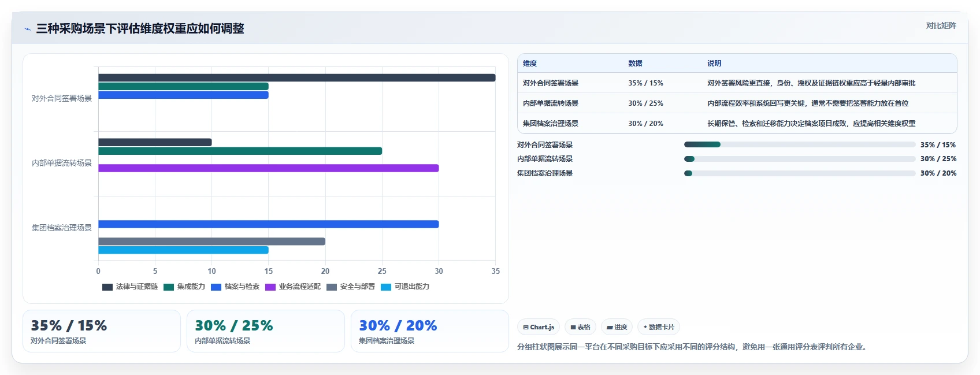
Task: Click the 30% / 20% summary card
Action: 430,331
